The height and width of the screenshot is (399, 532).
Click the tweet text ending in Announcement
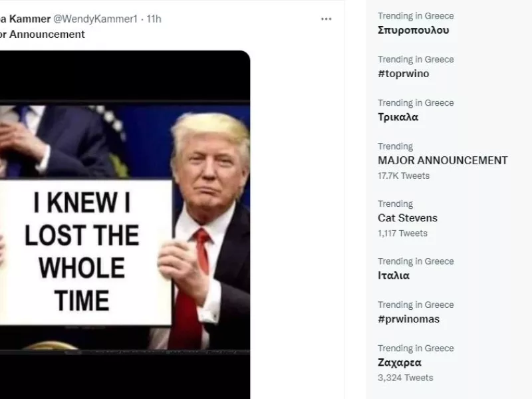point(43,34)
